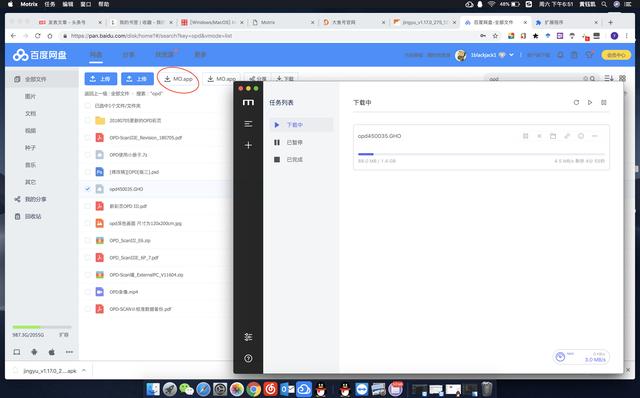
Task: Open the more-actions dots on the opd450035.GHO task
Action: pos(595,136)
